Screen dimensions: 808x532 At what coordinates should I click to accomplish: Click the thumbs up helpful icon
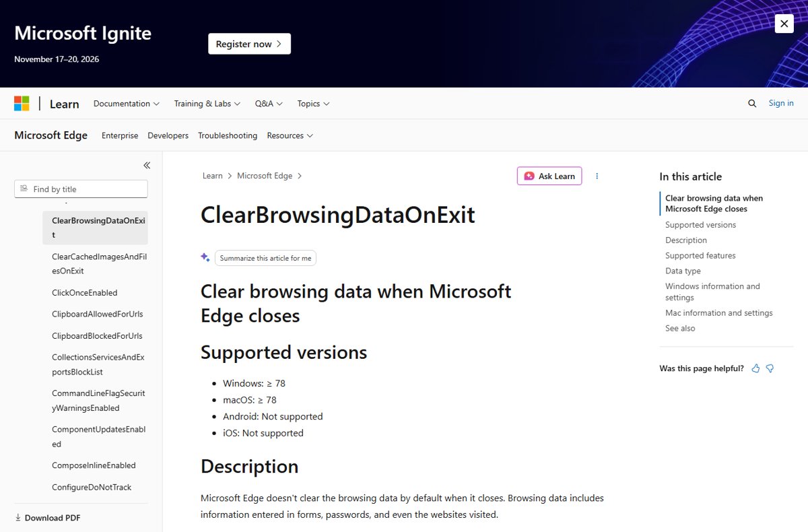click(x=755, y=368)
